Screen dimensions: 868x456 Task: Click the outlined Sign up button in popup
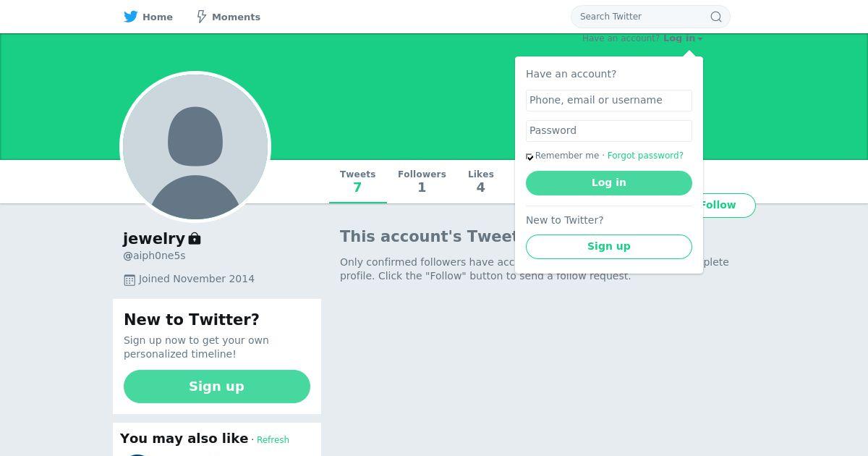click(x=609, y=247)
